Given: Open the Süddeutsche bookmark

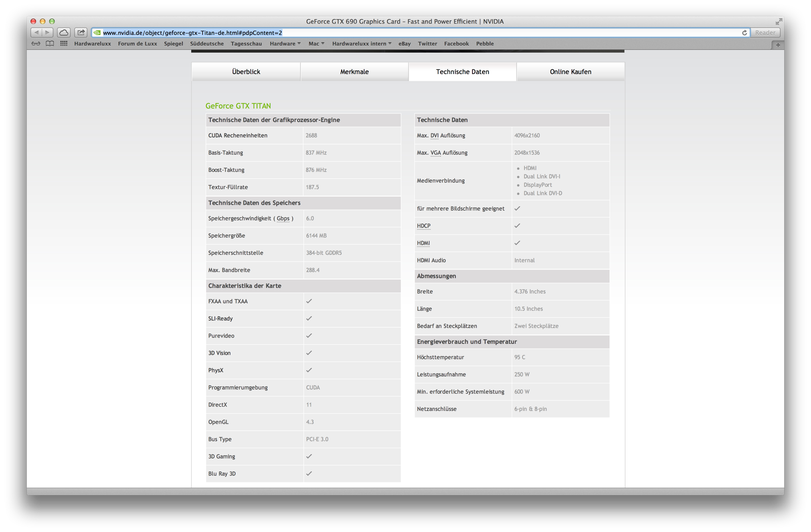Looking at the screenshot, I should click(x=207, y=44).
